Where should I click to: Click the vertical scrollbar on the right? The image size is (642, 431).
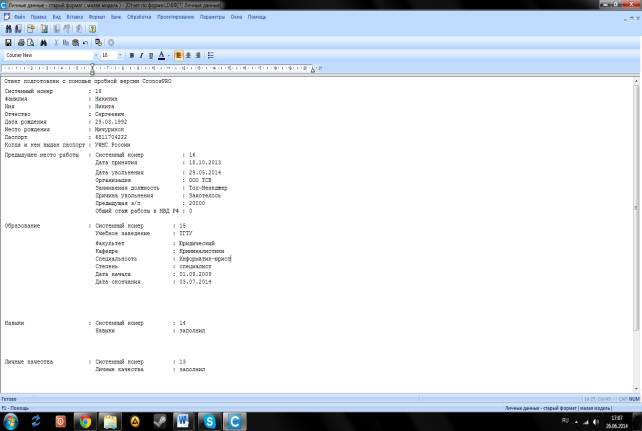(636, 230)
